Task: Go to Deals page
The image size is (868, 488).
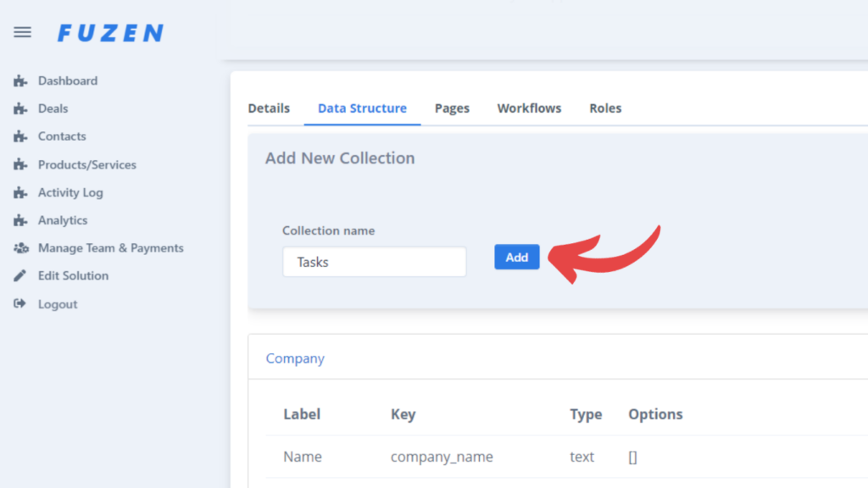Action: [53, 108]
